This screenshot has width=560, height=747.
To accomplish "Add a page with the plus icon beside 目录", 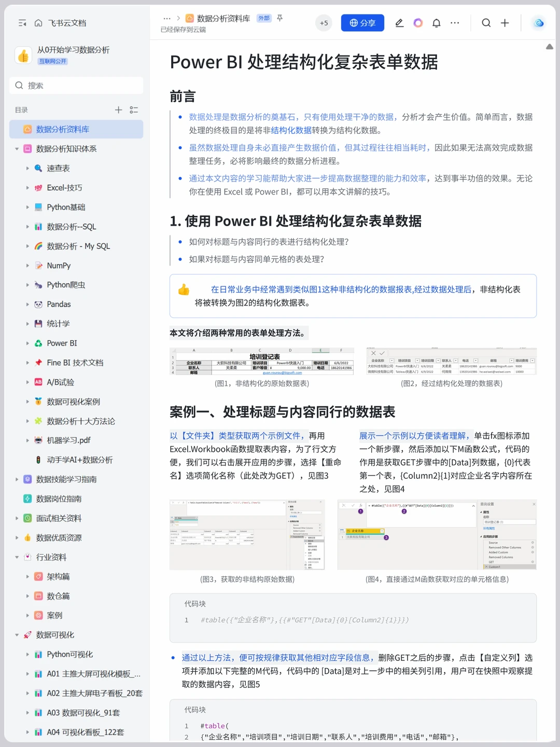I will [x=118, y=109].
